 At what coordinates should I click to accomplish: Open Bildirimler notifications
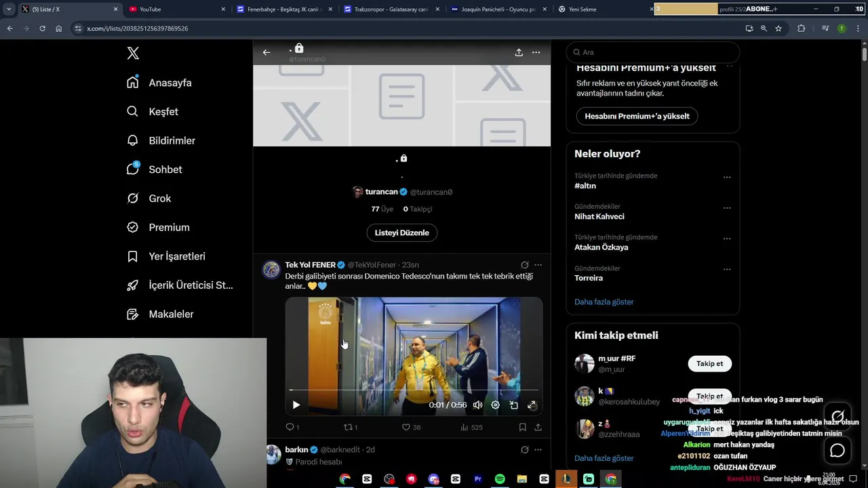[x=161, y=140]
